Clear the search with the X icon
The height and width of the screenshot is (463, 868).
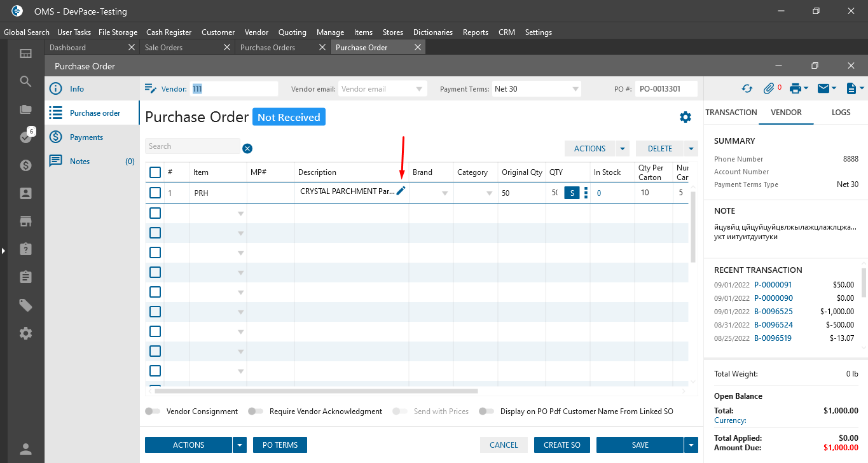point(247,148)
